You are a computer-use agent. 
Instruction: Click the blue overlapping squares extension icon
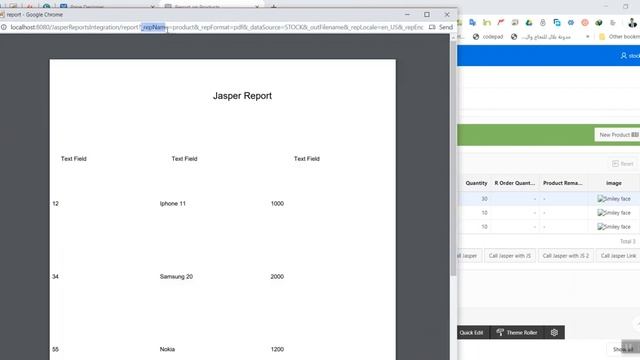[x=557, y=22]
